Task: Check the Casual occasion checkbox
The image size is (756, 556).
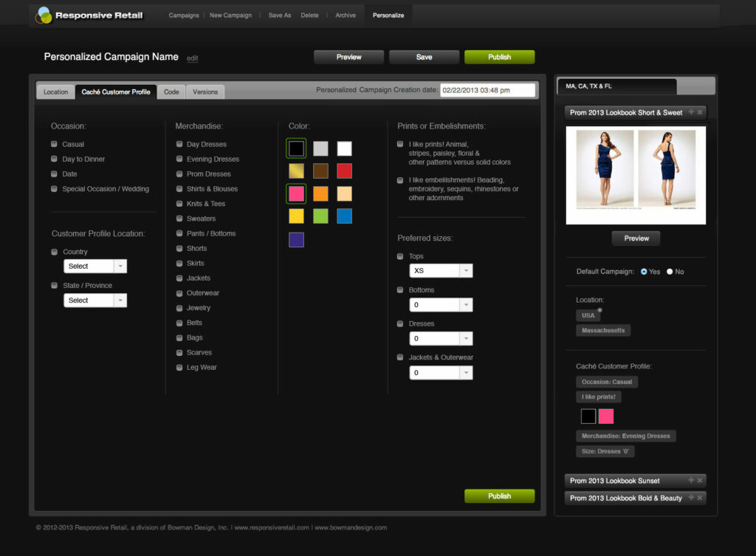Action: (54, 144)
